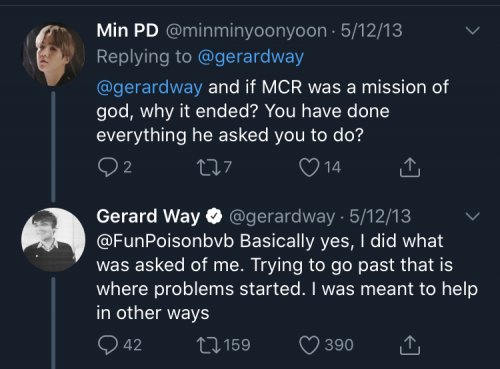Open Gerard Way tweet's 5/12/13 timestamp
The width and height of the screenshot is (500, 369).
tap(380, 216)
